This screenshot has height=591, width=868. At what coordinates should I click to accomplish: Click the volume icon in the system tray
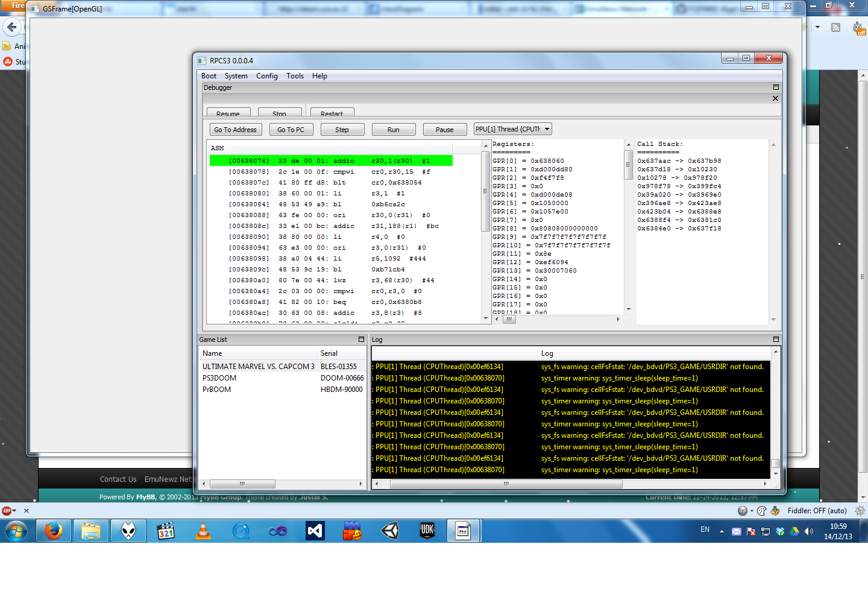tap(808, 531)
